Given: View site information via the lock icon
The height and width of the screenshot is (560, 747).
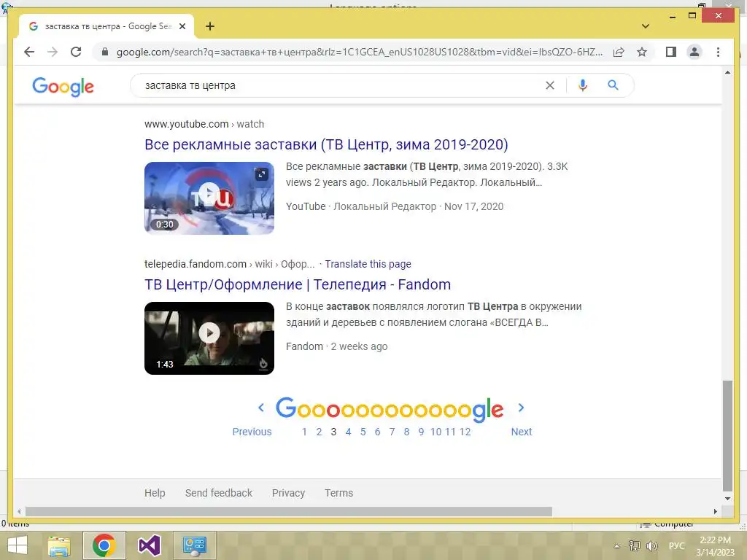Looking at the screenshot, I should coord(105,52).
